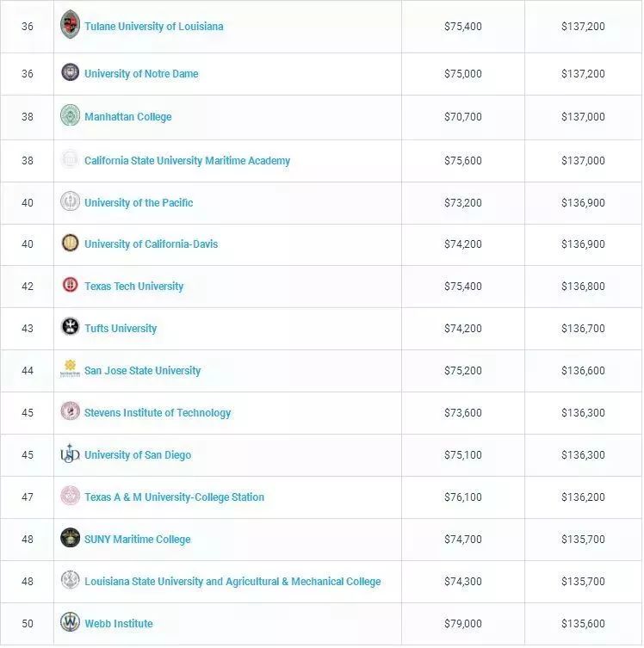Click the Tulane University of Louisiana logo
This screenshot has width=644, height=648.
click(x=70, y=25)
